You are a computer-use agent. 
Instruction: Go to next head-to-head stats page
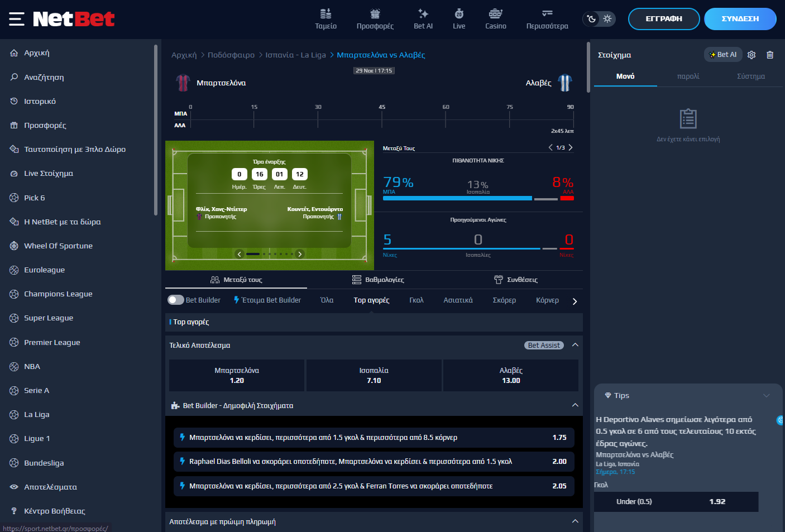[570, 148]
